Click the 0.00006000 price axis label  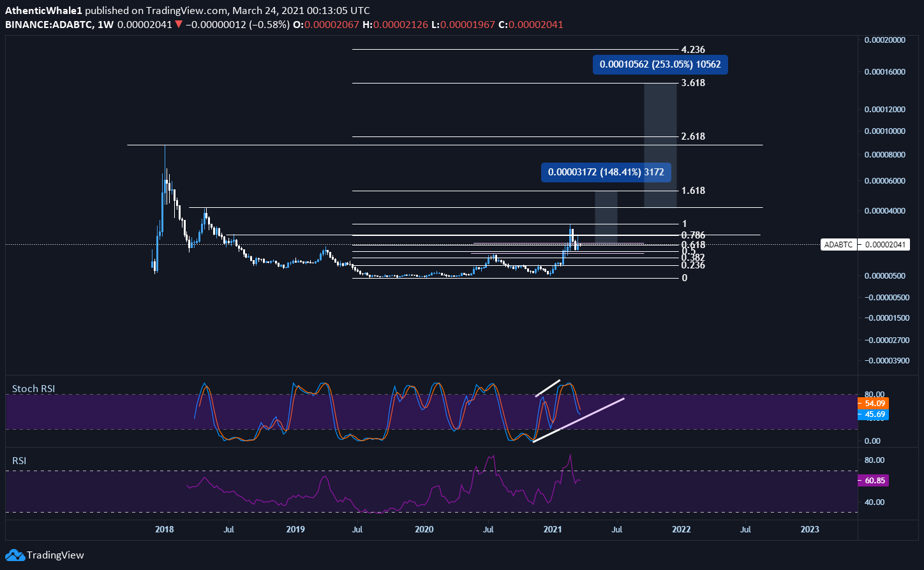click(x=884, y=181)
